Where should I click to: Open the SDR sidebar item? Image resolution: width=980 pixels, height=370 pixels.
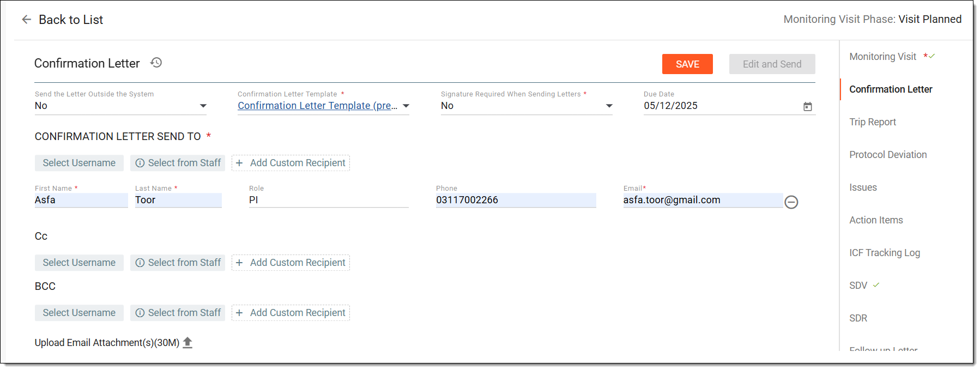pos(858,318)
